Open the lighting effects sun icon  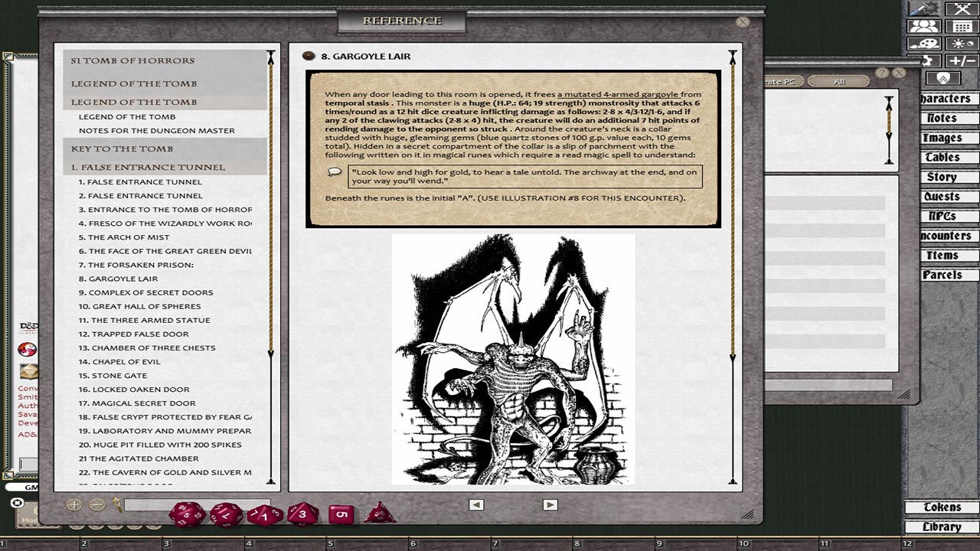(x=962, y=44)
